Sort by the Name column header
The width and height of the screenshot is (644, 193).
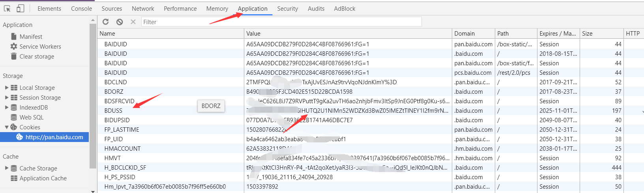click(x=171, y=34)
